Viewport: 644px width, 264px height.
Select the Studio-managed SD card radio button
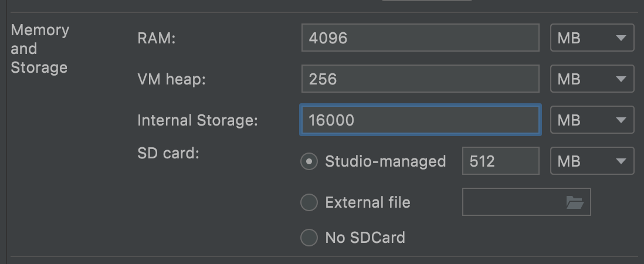pos(309,161)
